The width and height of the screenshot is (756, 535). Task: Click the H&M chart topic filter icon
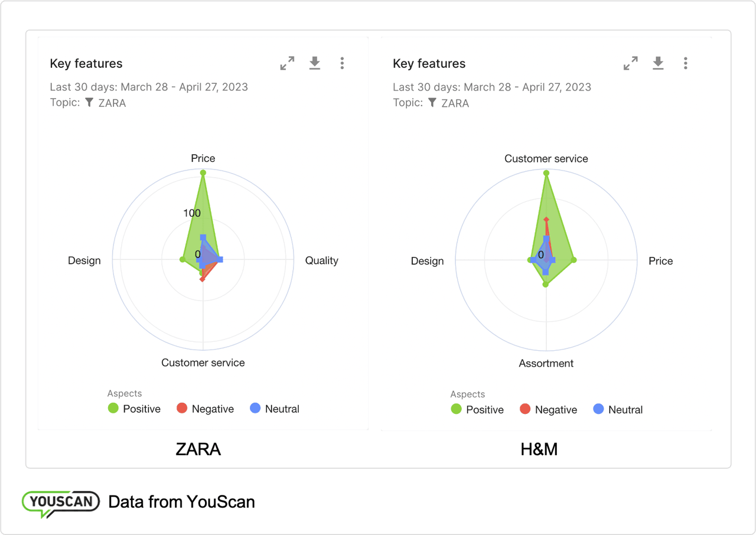(432, 103)
